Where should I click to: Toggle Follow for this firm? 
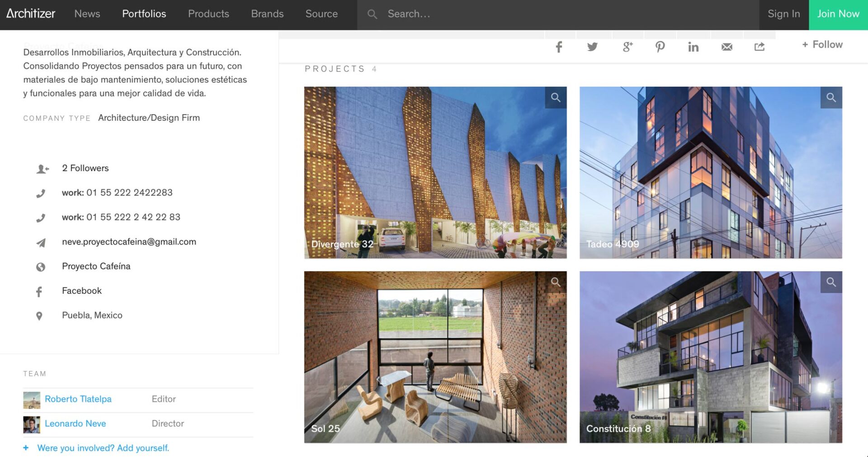822,45
